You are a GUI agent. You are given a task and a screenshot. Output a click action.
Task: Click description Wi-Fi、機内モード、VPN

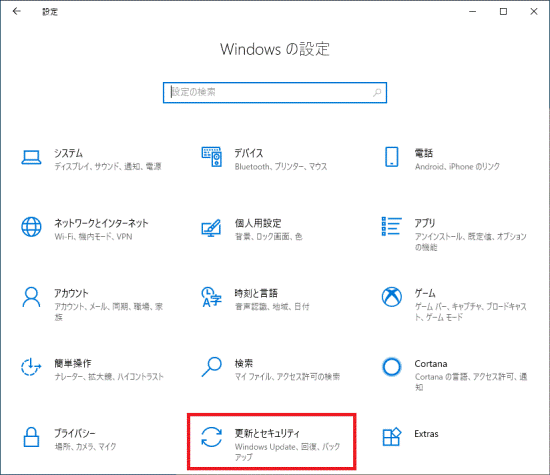point(93,236)
